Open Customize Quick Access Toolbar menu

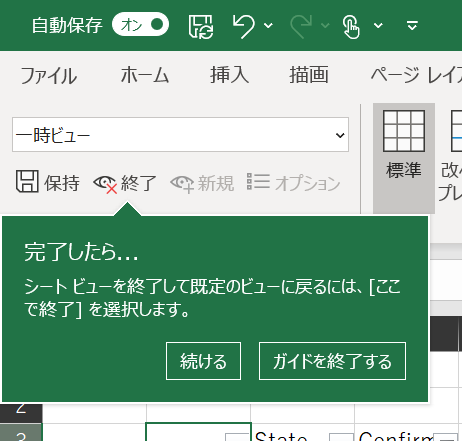412,25
